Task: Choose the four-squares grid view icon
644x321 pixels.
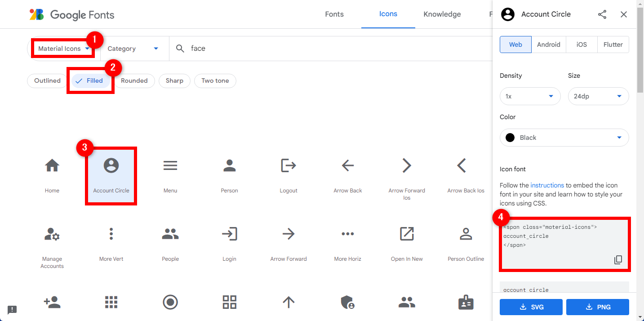Action: [x=230, y=302]
